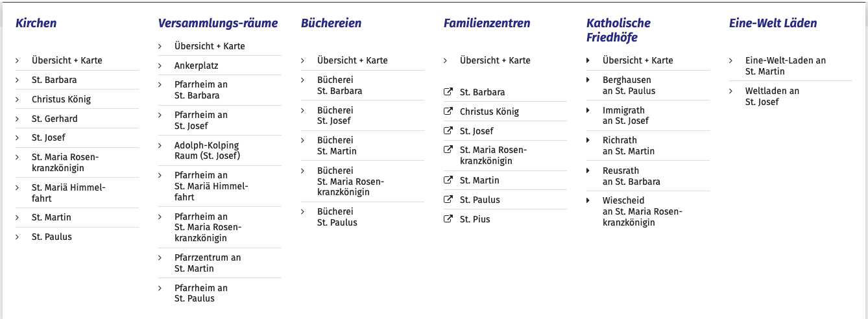Go to St. Gerhard church page

[x=54, y=119]
